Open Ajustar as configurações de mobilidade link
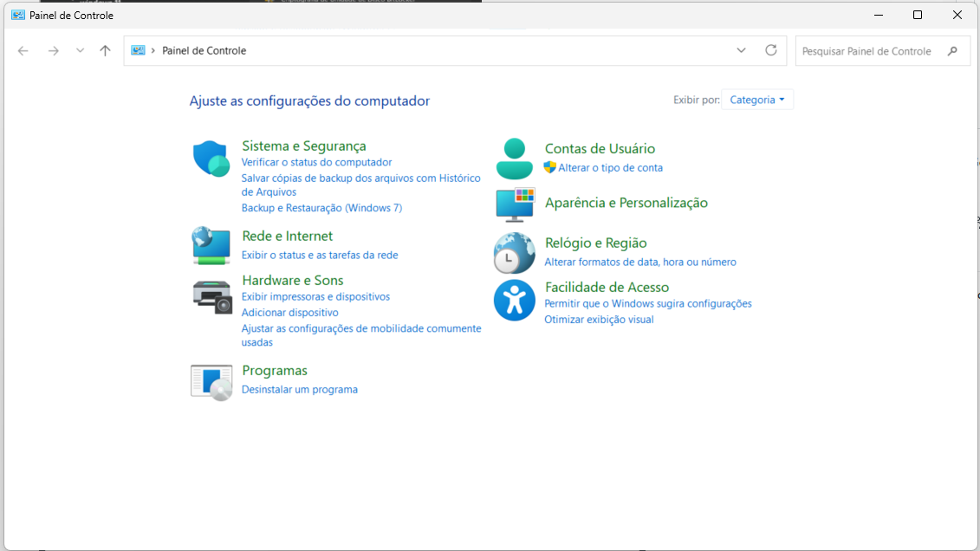Image resolution: width=980 pixels, height=551 pixels. tap(361, 335)
